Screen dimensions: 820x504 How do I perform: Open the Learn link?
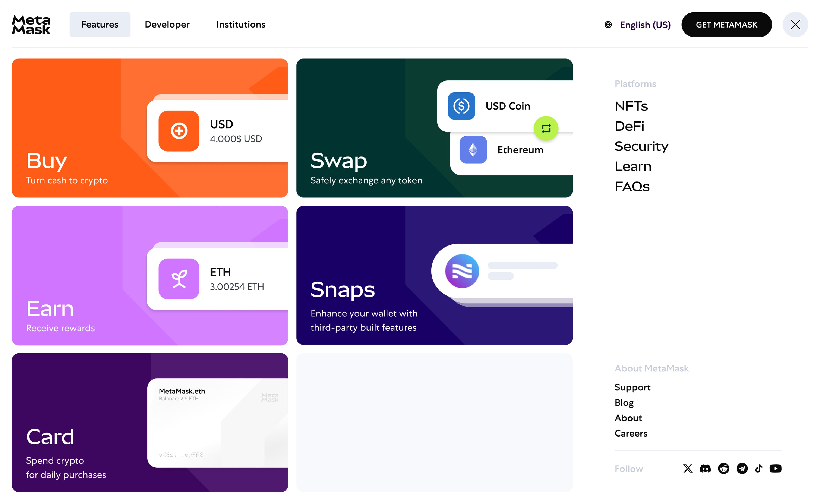[x=633, y=166]
